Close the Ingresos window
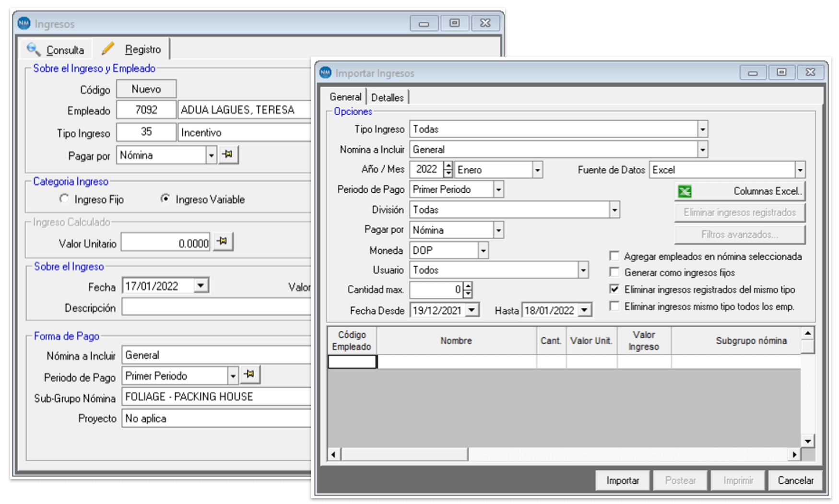This screenshot has height=504, width=839. pos(485,23)
